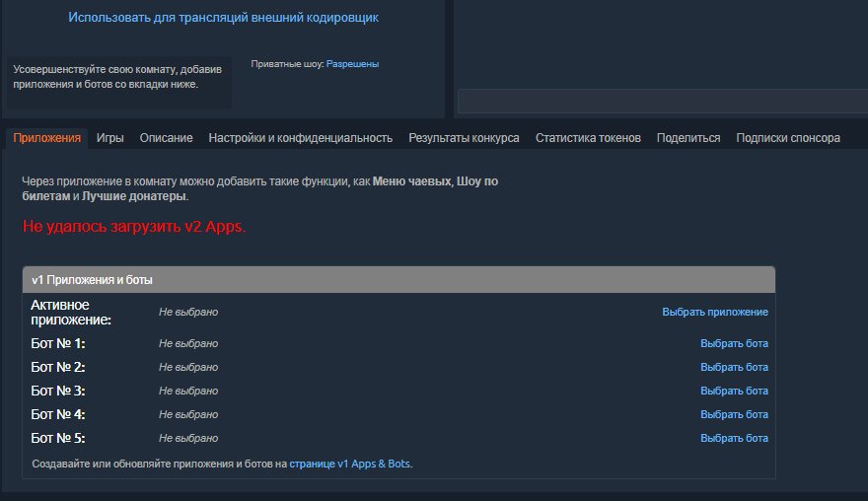Click the private shows 'Разрешены' link

click(352, 64)
